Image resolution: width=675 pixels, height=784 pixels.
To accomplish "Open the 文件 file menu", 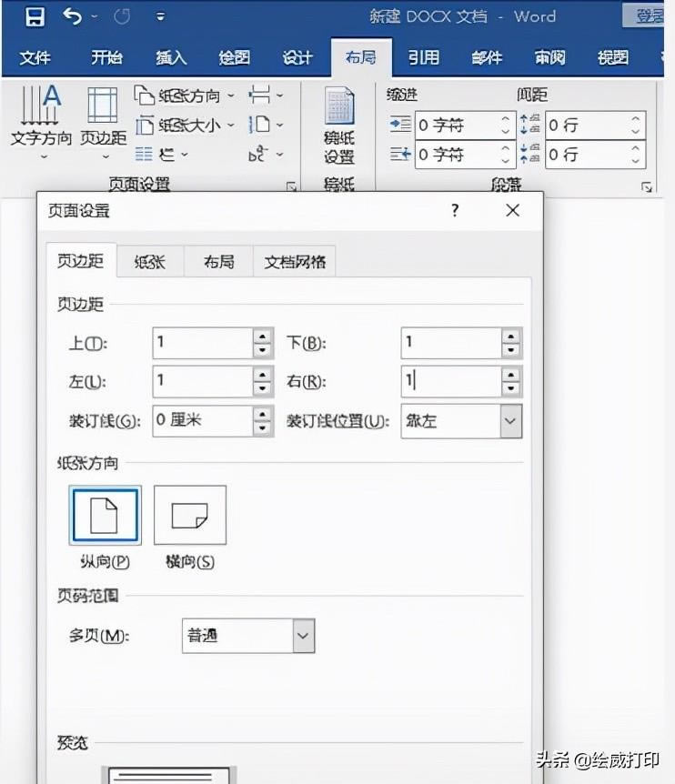I will 35,58.
